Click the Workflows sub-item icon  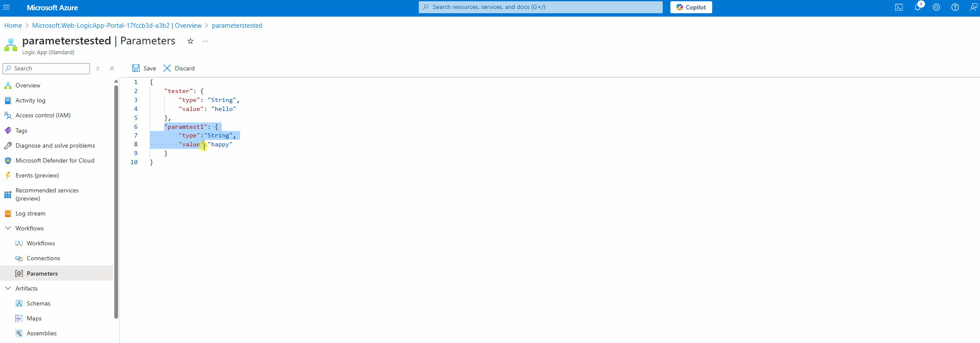point(19,243)
